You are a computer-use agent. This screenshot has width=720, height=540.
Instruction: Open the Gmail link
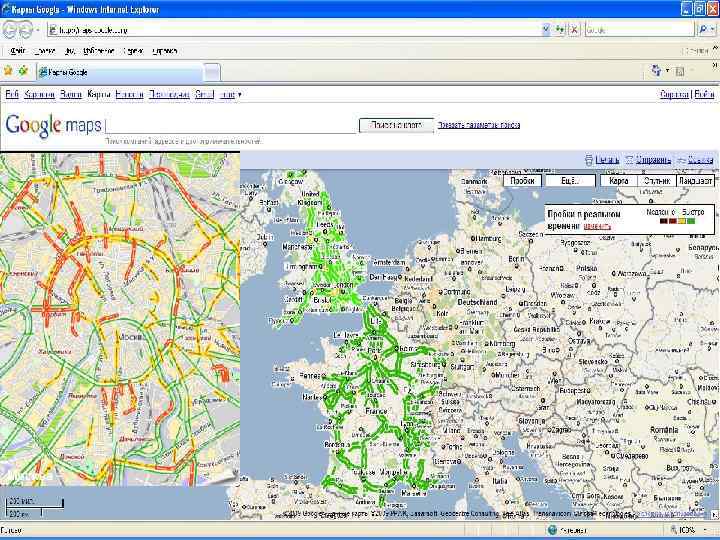(x=204, y=94)
